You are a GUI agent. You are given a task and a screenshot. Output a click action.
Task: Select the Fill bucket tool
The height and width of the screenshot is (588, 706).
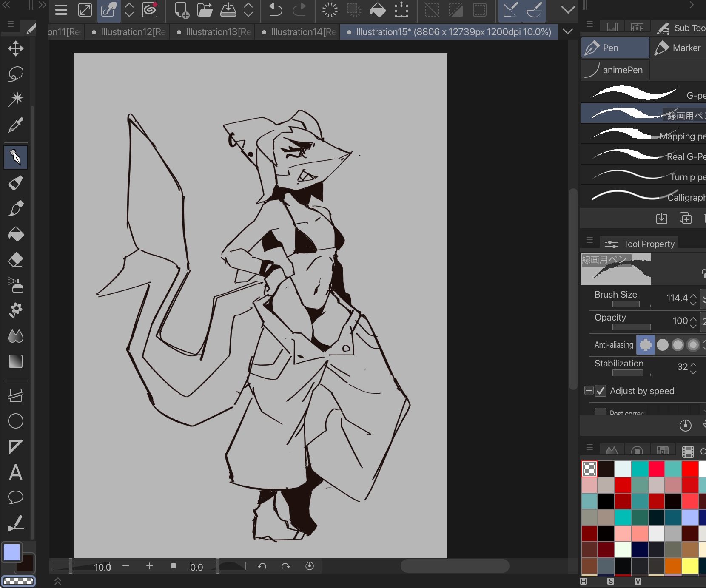click(x=16, y=234)
